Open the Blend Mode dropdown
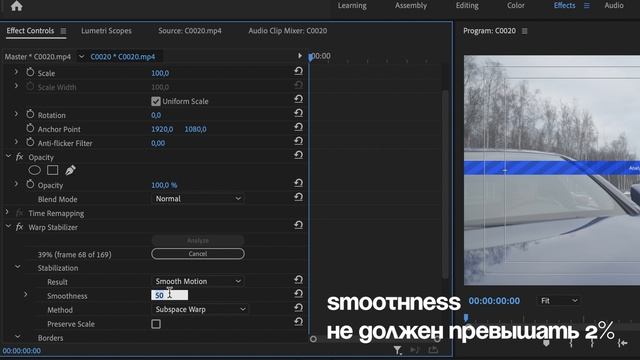Viewport: 640px width, 360px height. click(x=198, y=199)
